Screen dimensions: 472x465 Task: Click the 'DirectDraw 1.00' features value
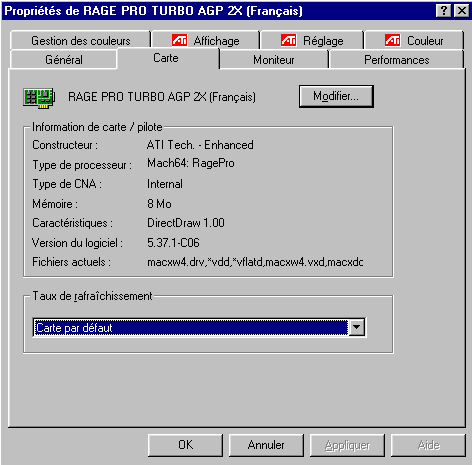pos(186,223)
